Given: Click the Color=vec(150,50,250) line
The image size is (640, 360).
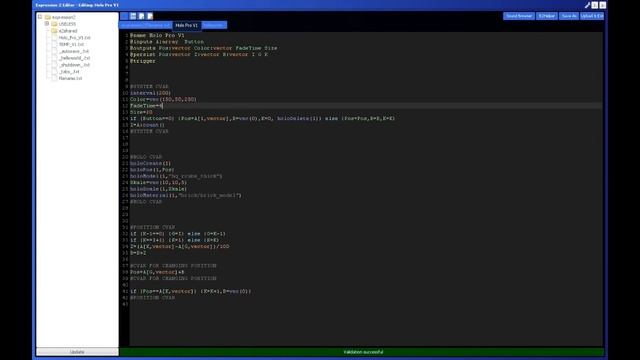Looking at the screenshot, I should [163, 99].
